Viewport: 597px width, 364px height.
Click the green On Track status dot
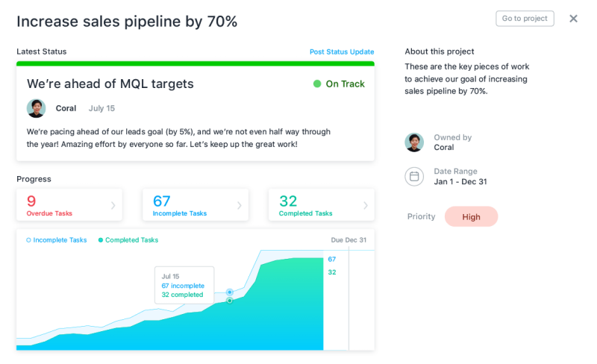(x=316, y=84)
